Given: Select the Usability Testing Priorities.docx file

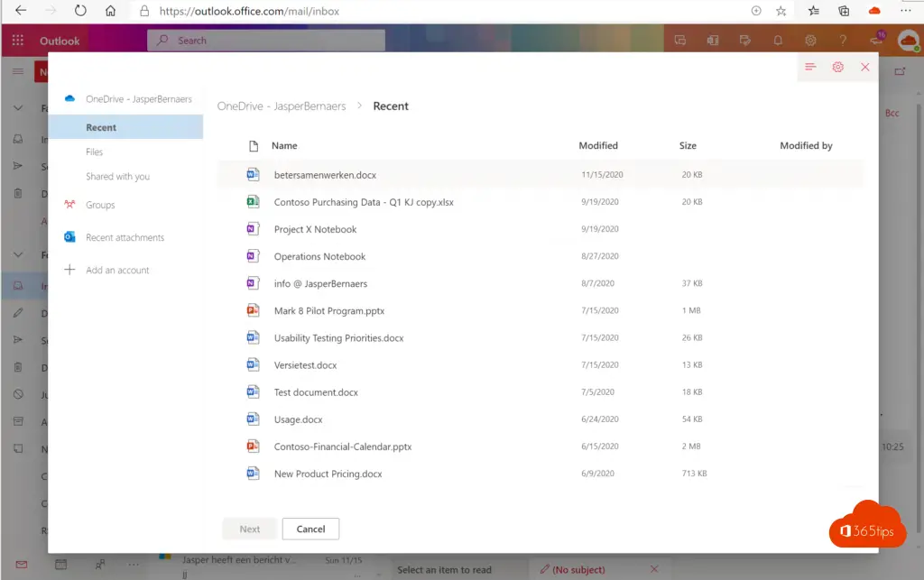Looking at the screenshot, I should tap(338, 338).
